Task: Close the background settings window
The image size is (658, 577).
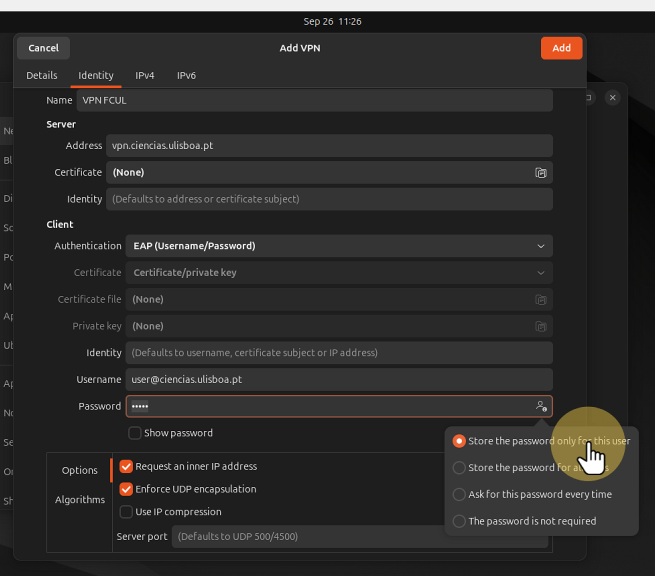Action: [x=613, y=98]
